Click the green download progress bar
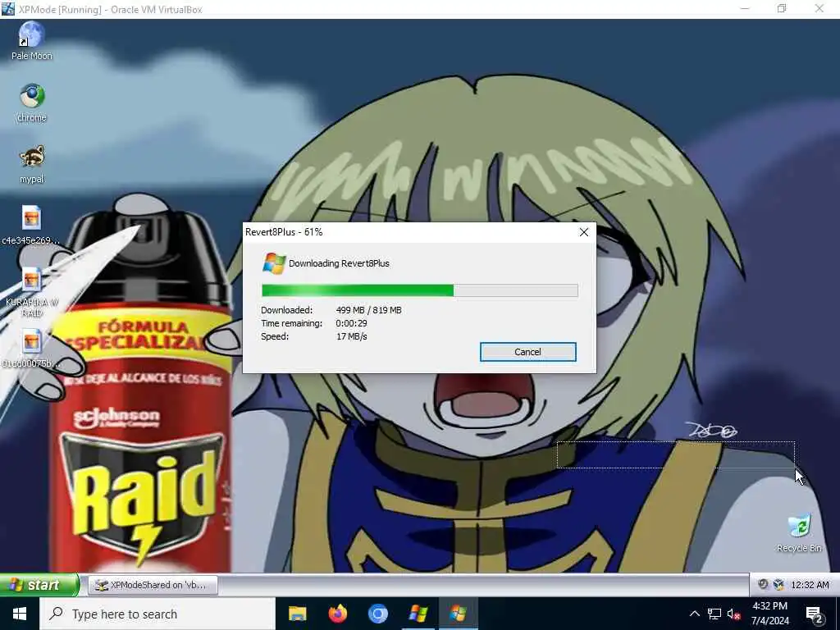The width and height of the screenshot is (840, 630). (x=419, y=290)
